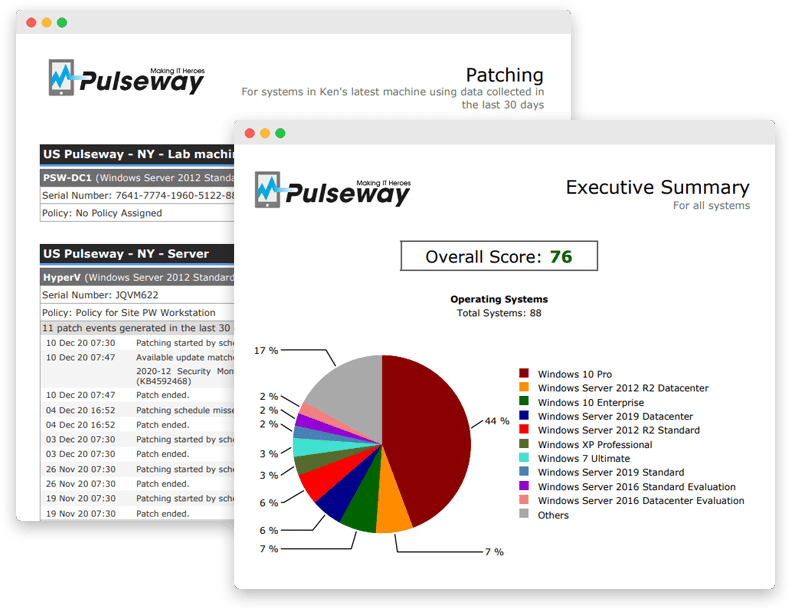The width and height of the screenshot is (791, 611).
Task: Click the Pulseway logo in the Executive Summary window
Action: [x=332, y=190]
